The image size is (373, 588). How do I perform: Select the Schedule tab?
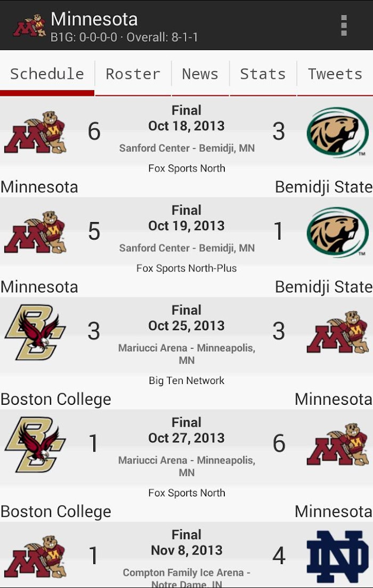tap(47, 74)
